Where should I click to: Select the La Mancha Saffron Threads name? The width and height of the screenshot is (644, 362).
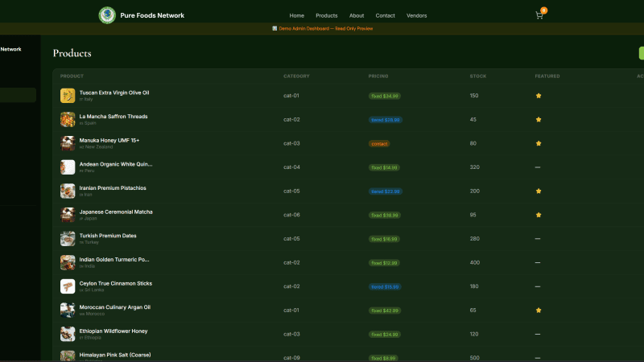(114, 117)
